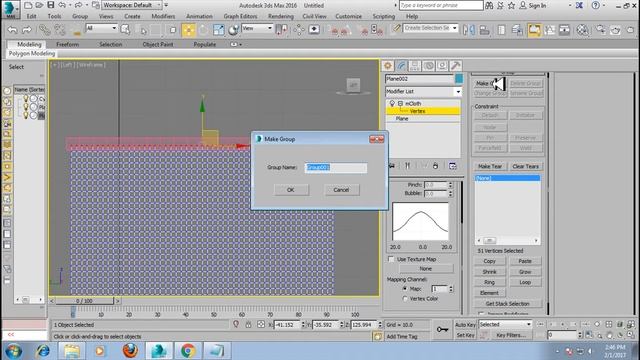This screenshot has height=360, width=640.
Task: Click the Grow selection button
Action: coord(525,272)
